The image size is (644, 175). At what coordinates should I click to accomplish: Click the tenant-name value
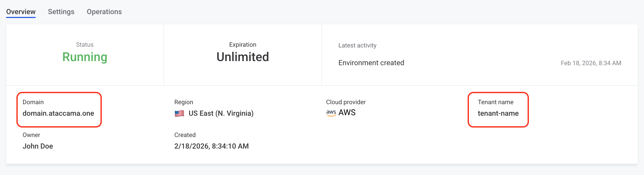point(498,113)
